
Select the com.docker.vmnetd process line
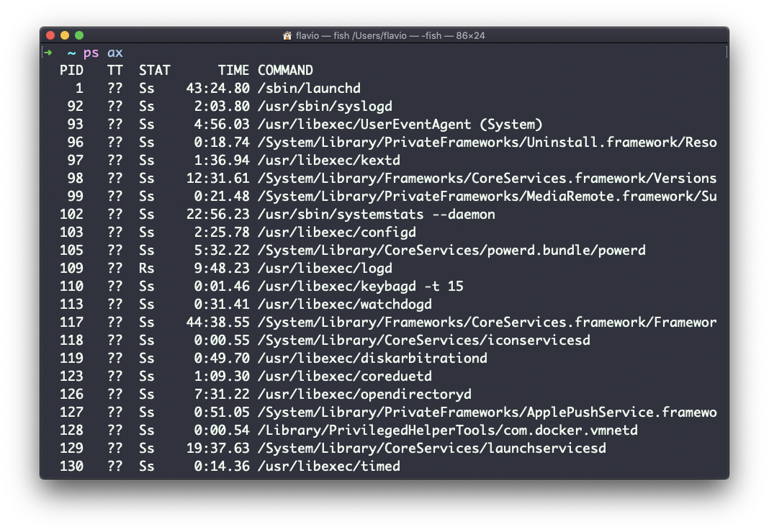(447, 430)
